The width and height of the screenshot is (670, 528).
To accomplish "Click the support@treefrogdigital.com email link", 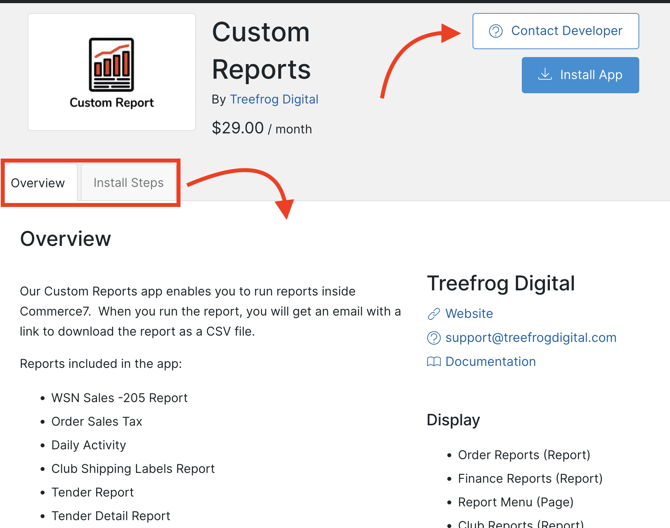I will click(531, 337).
